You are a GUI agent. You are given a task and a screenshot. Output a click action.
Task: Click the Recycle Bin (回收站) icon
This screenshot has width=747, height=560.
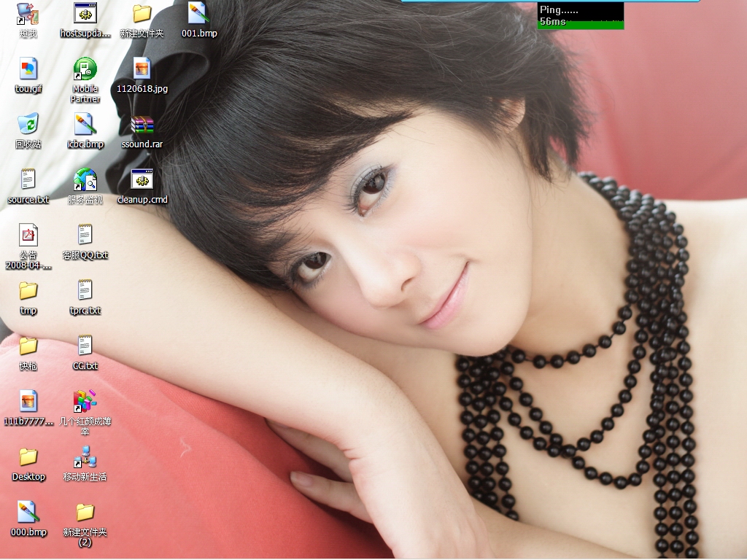28,125
